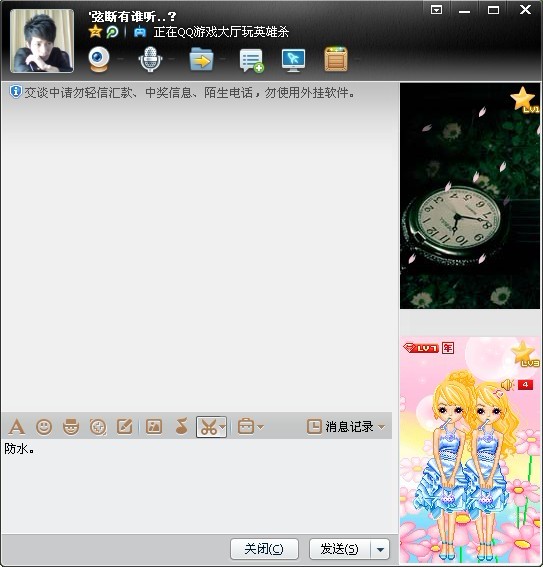The width and height of the screenshot is (543, 567).
Task: Open the applications box icon
Action: [x=336, y=59]
